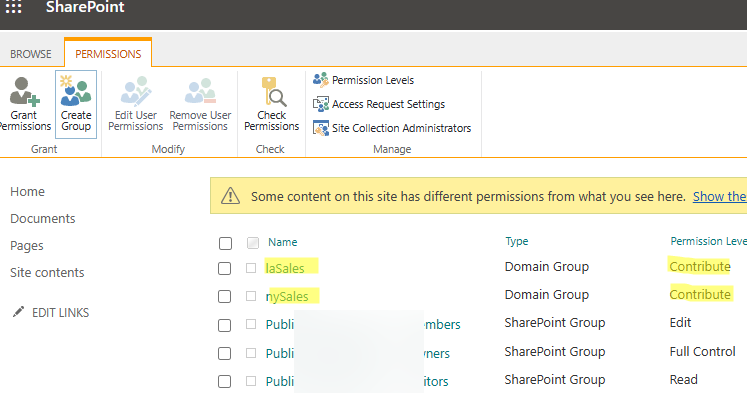Open the laSales group link
The height and width of the screenshot is (393, 747).
click(285, 268)
